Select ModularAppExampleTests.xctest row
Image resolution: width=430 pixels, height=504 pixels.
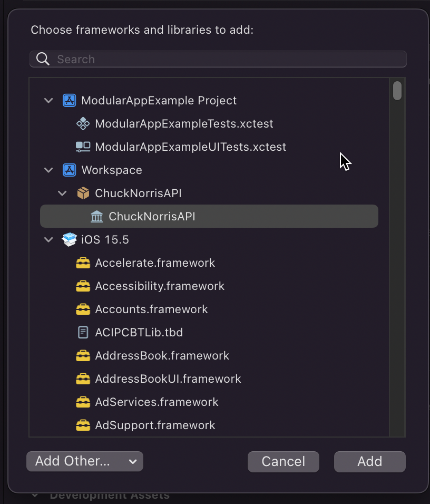click(x=209, y=124)
